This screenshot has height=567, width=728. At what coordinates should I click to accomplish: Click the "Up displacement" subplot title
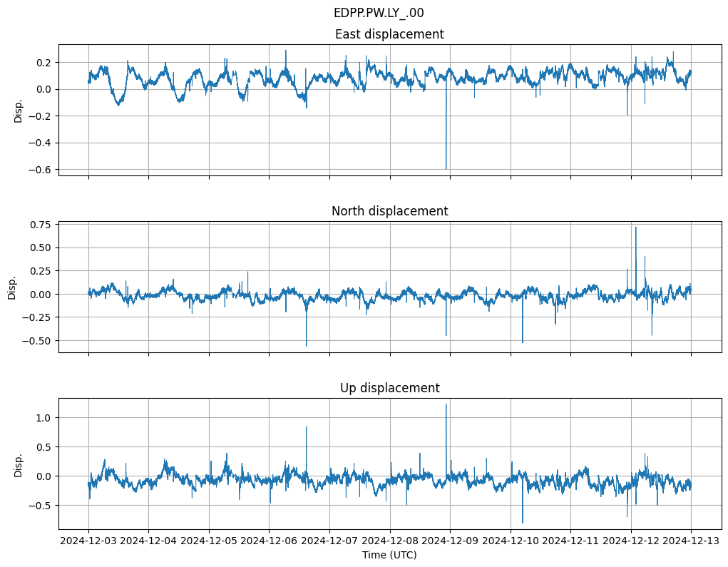pos(389,388)
